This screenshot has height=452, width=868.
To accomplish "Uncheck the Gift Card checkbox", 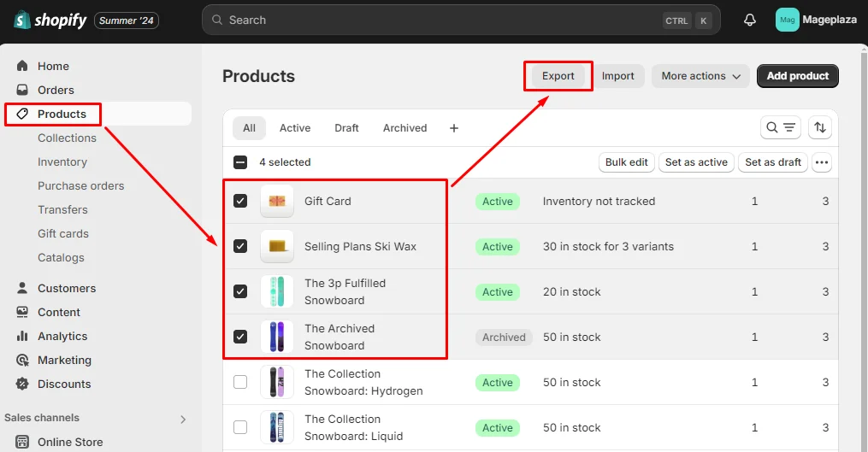I will 240,201.
